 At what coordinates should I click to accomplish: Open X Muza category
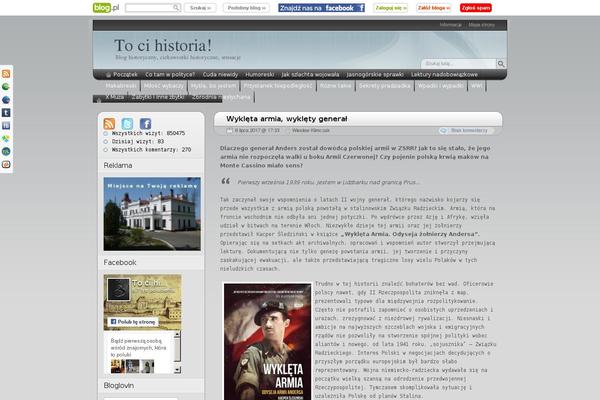(115, 97)
